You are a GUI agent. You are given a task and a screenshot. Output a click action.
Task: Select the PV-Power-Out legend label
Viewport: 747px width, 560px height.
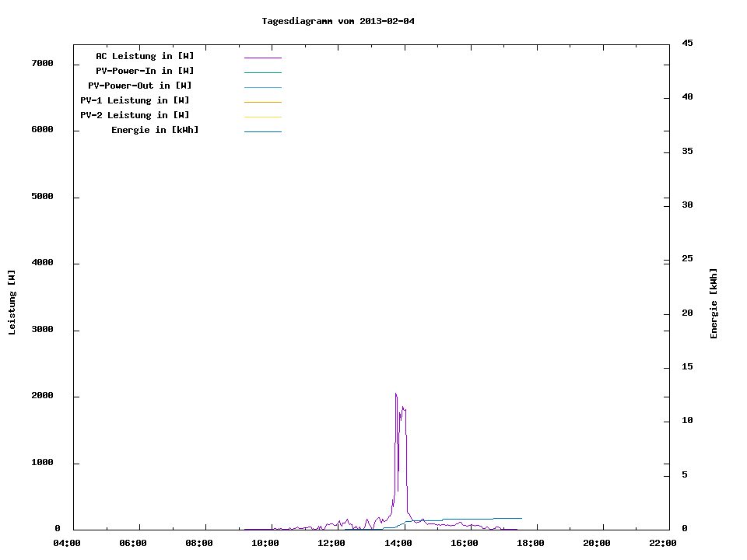140,86
